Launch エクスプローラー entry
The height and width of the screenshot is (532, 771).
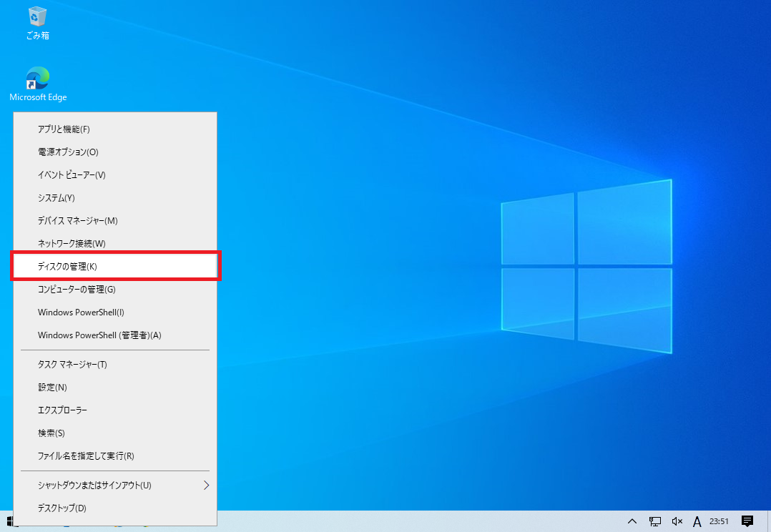pos(115,410)
